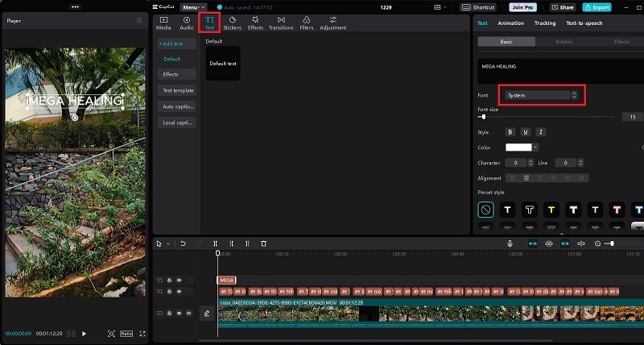Select the Default text thumbnail
Screen dimensions: 644x345
click(x=223, y=63)
